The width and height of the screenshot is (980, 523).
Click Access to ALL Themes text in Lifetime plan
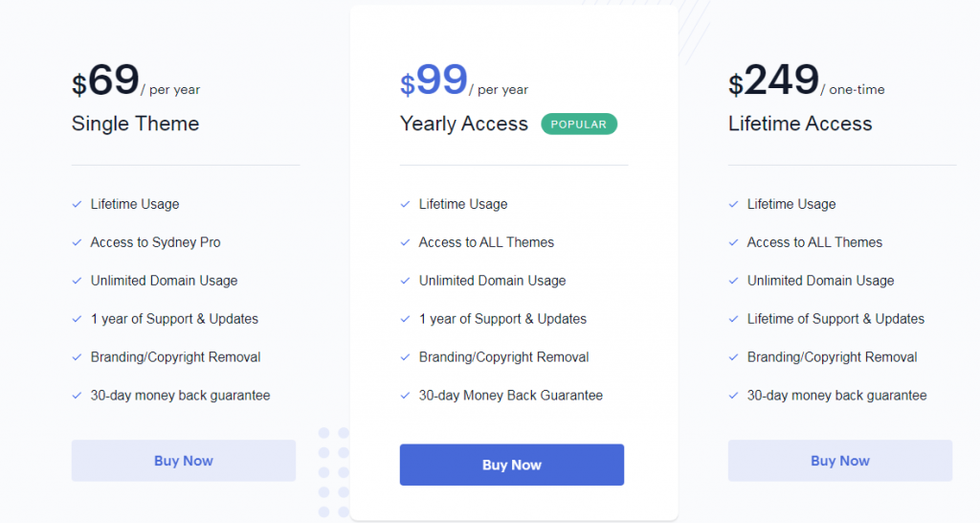814,242
